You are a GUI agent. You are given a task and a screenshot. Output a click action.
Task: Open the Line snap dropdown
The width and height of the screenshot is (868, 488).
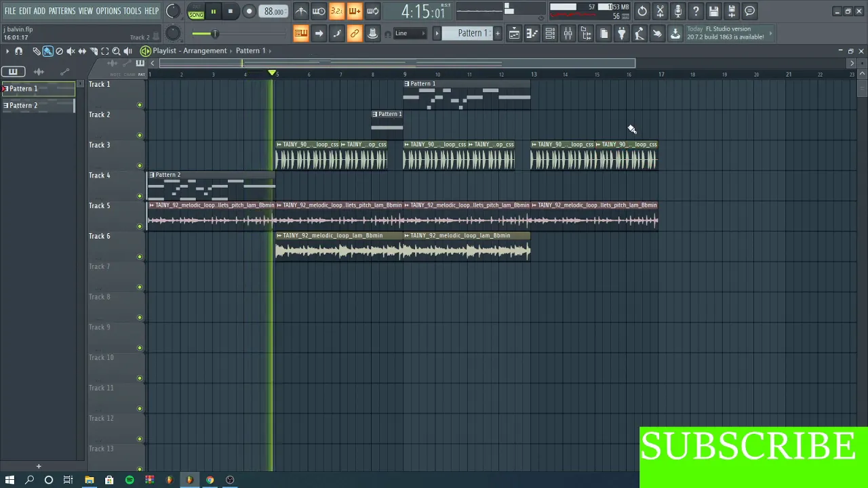pyautogui.click(x=410, y=33)
